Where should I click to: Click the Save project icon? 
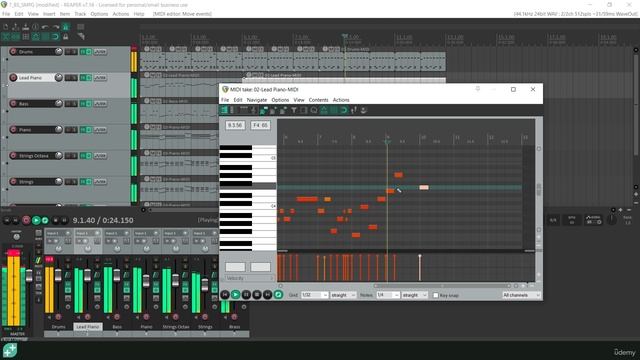pyautogui.click(x=25, y=27)
